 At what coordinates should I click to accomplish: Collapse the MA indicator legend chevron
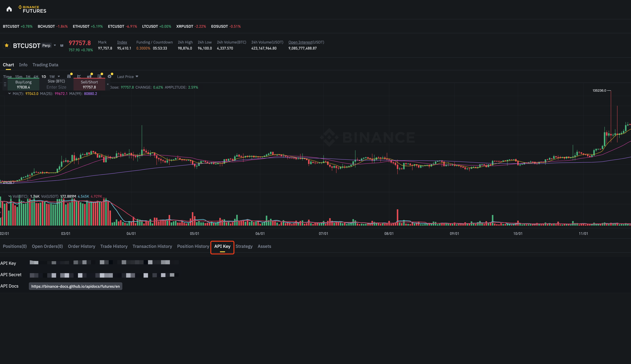10,94
